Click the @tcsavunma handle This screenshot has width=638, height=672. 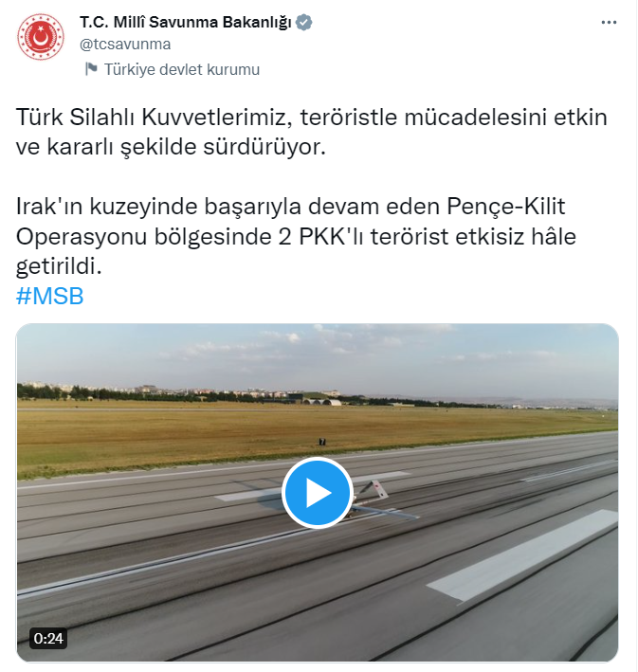(x=125, y=45)
